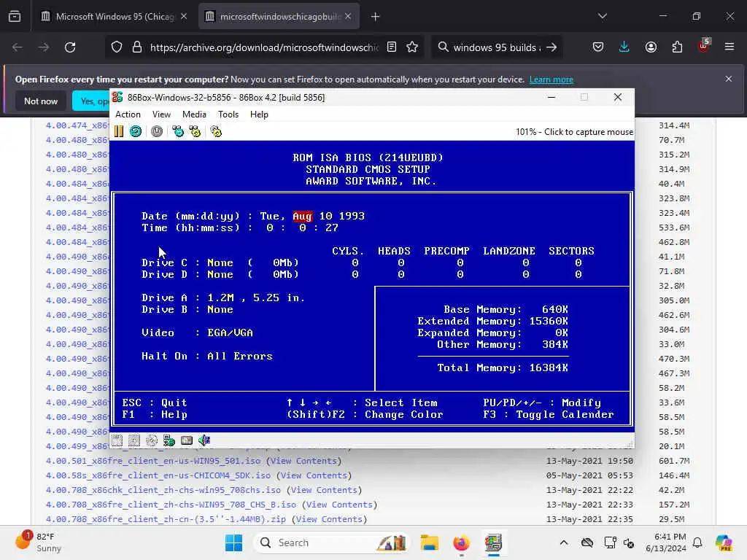Reload the current Firefox page
Image resolution: width=747 pixels, height=560 pixels.
[x=71, y=47]
